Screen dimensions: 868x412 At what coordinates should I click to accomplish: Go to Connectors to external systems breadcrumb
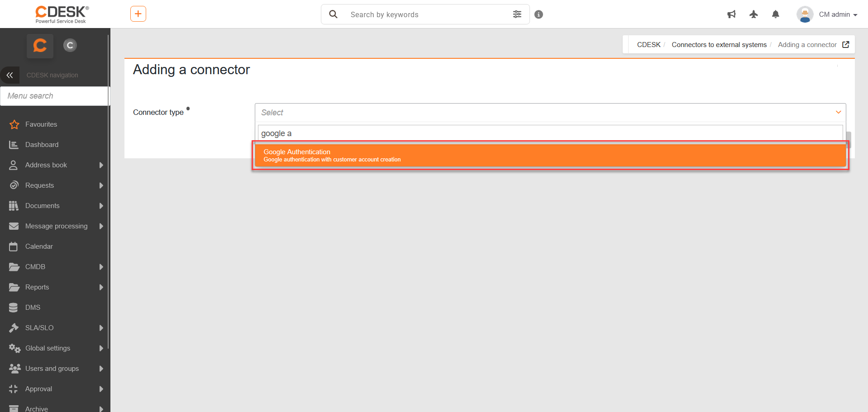[x=719, y=44]
